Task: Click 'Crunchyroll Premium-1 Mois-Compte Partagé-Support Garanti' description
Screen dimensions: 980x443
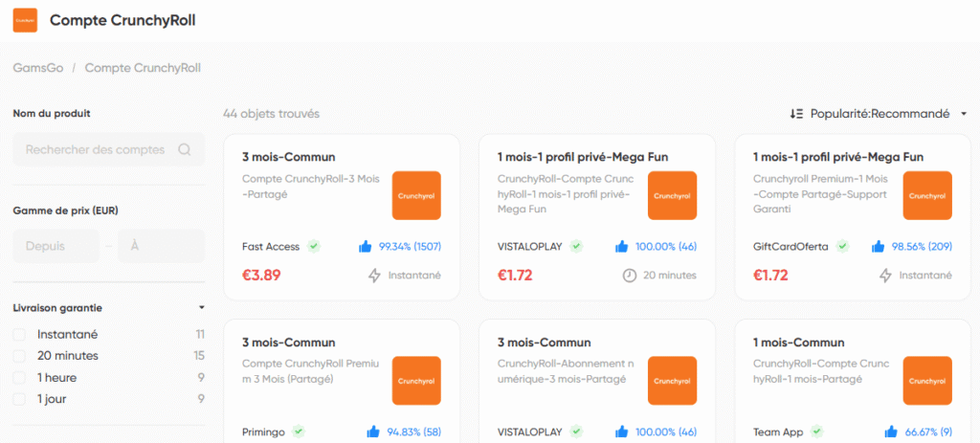Action: click(820, 193)
